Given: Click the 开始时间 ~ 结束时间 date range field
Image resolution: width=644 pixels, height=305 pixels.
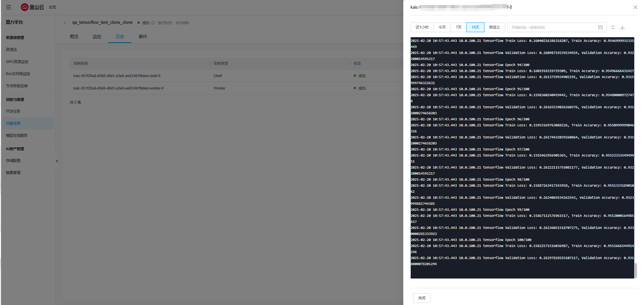Looking at the screenshot, I should tap(557, 27).
